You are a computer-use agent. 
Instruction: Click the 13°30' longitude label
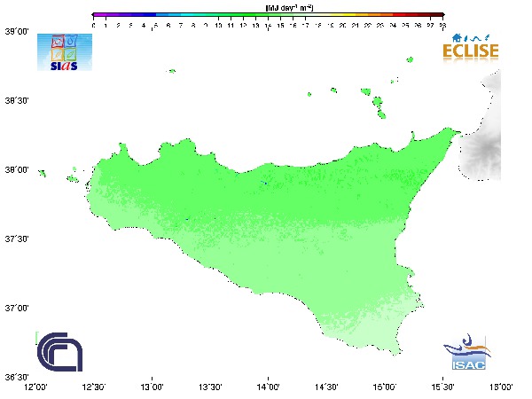[210, 387]
